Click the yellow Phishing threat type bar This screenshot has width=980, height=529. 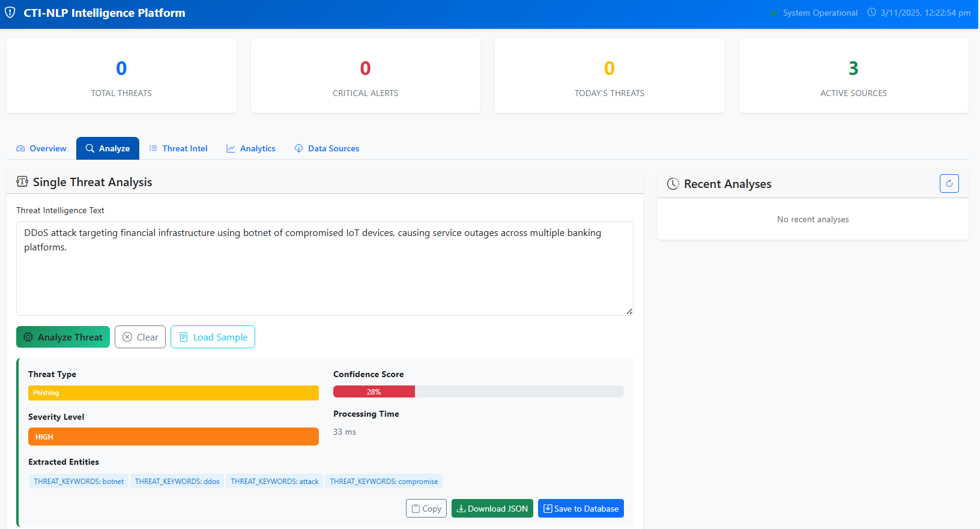(x=174, y=393)
